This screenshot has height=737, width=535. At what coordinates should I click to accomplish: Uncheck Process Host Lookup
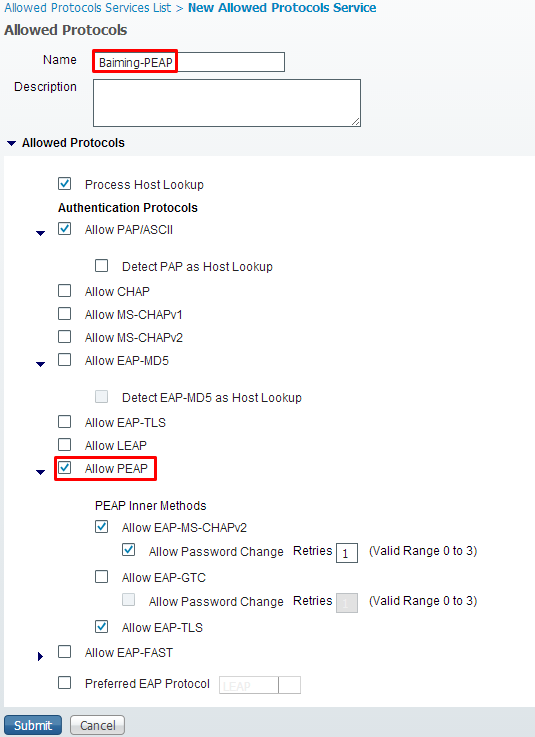(x=64, y=183)
